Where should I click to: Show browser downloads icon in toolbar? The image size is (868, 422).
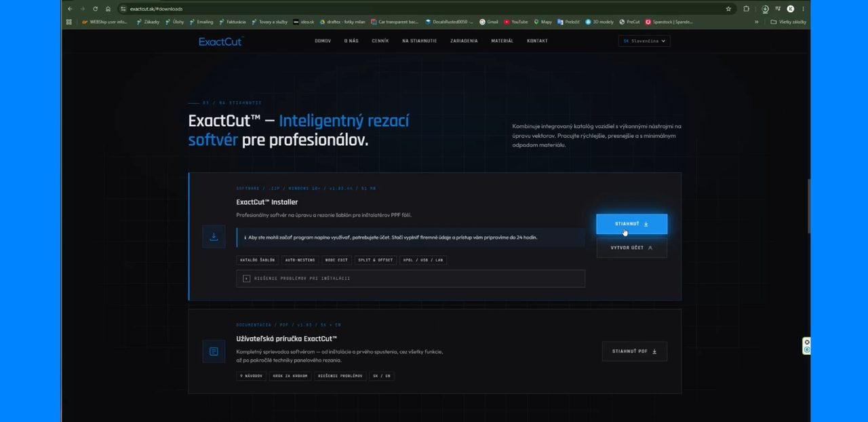[x=765, y=9]
